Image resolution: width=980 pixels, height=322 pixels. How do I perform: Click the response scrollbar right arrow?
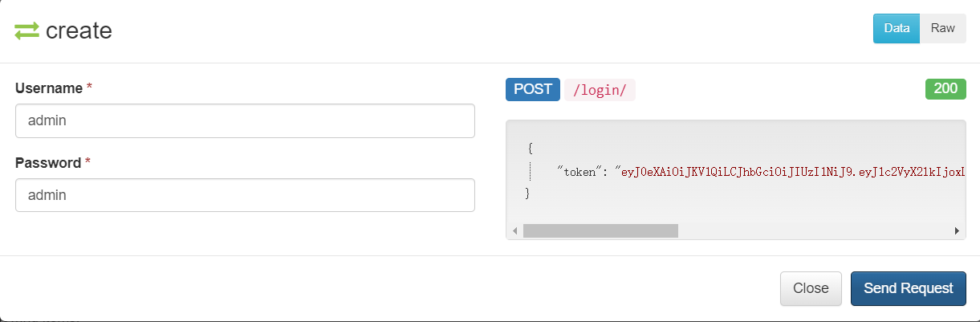pos(958,231)
